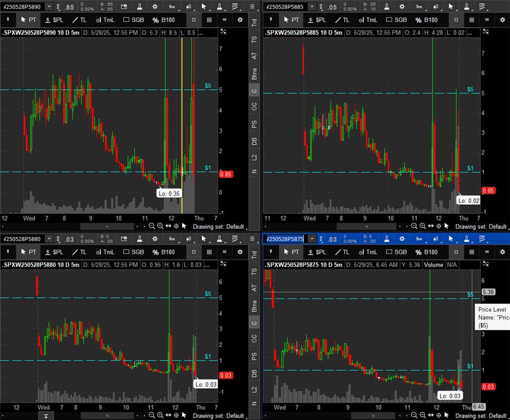This screenshot has width=510, height=420.
Task: Toggle PT pointer mode in P5875 chart
Action: click(291, 252)
